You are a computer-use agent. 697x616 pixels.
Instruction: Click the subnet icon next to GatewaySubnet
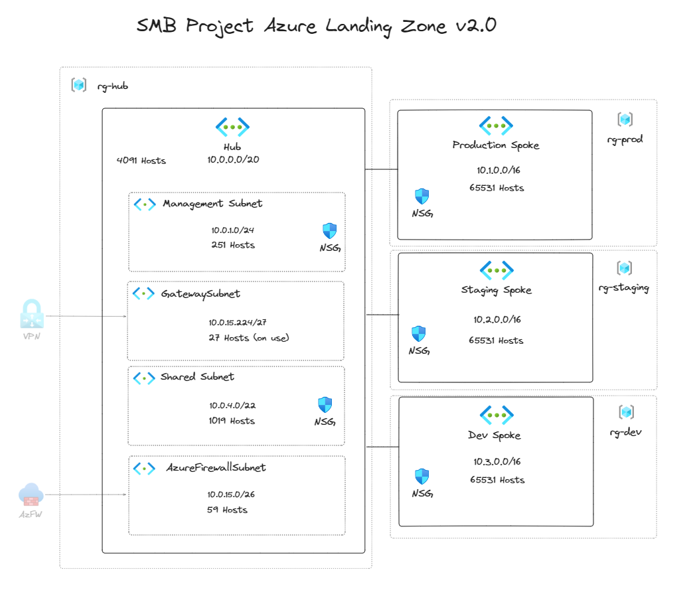tap(143, 293)
